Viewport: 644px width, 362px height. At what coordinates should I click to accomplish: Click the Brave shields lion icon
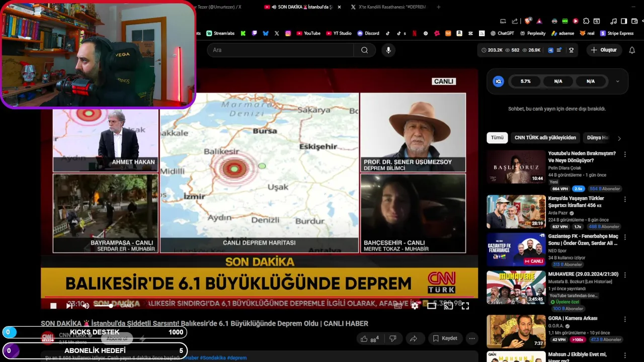click(528, 21)
